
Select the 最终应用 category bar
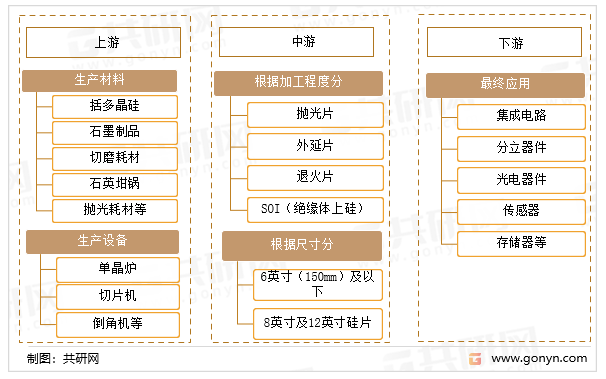coord(505,85)
